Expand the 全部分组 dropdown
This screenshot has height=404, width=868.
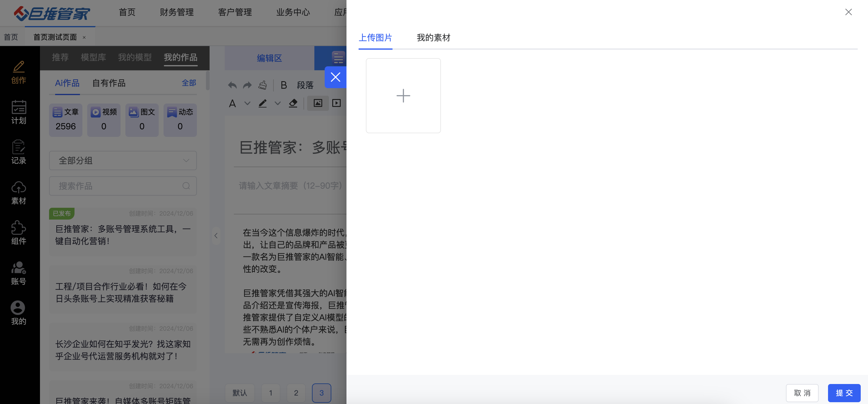[x=123, y=161]
